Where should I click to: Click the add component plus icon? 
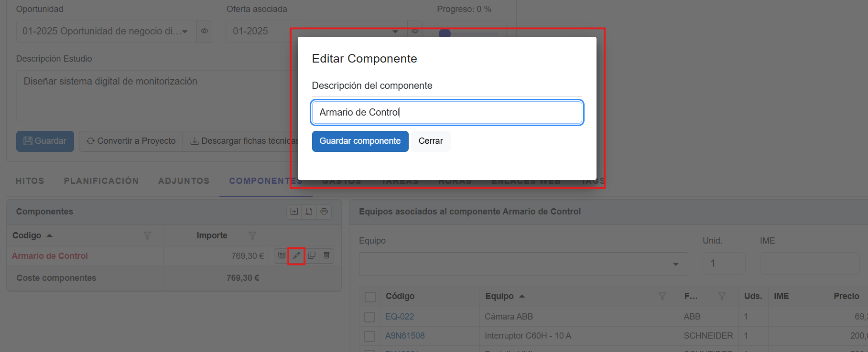tap(294, 212)
